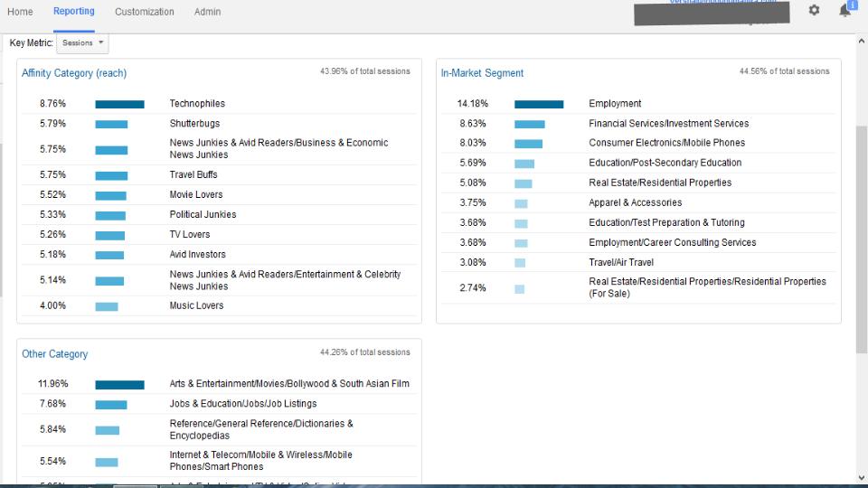The height and width of the screenshot is (488, 868).
Task: Open the notifications bell icon
Action: point(845,10)
